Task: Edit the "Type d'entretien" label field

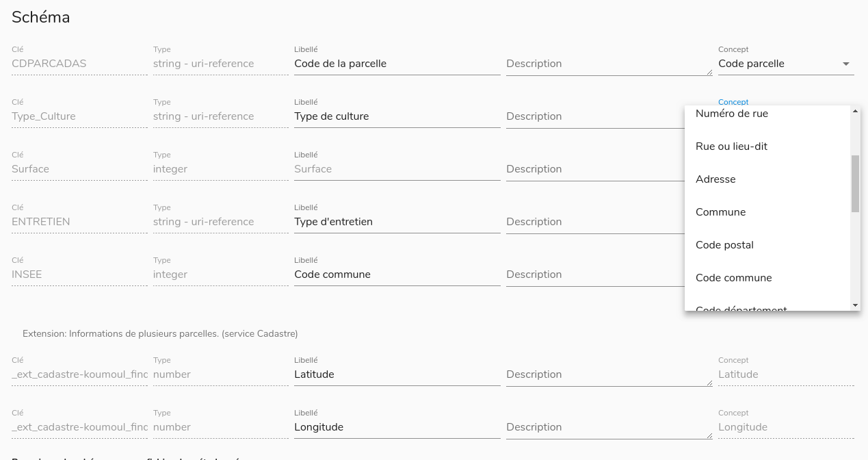Action: coord(397,222)
